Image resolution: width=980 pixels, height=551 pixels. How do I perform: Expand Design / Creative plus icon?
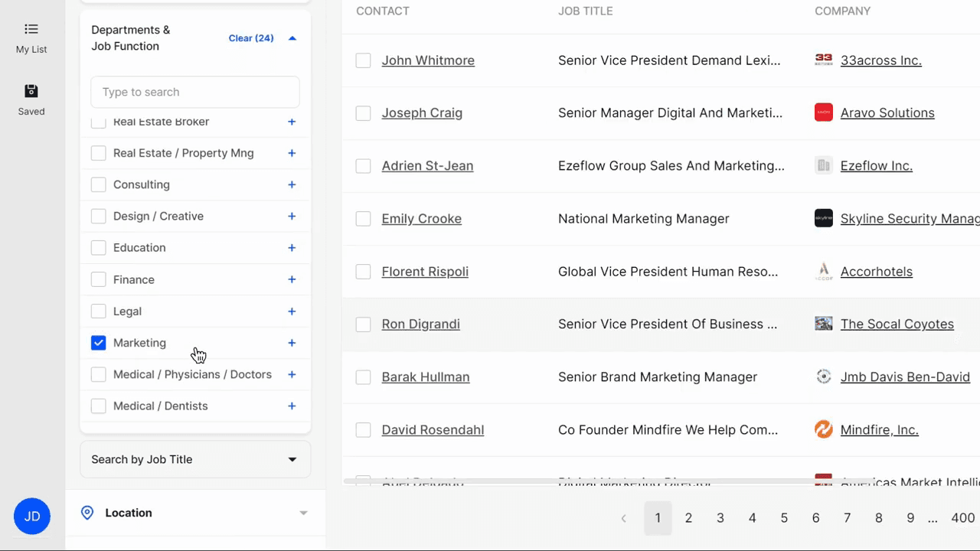point(292,217)
